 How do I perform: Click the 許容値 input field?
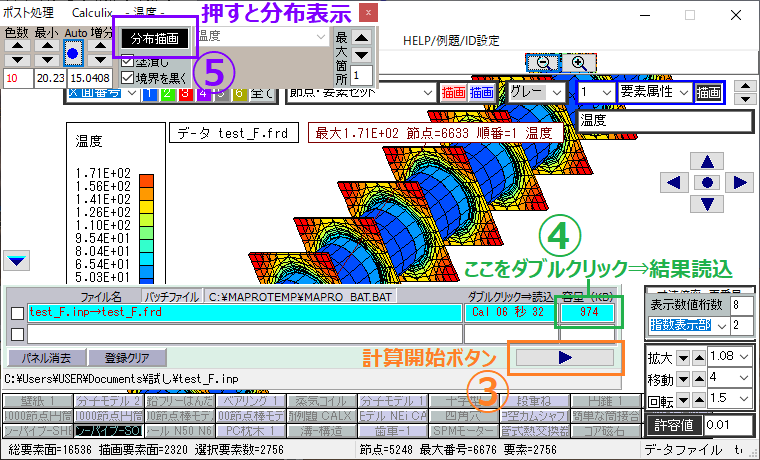tap(730, 427)
